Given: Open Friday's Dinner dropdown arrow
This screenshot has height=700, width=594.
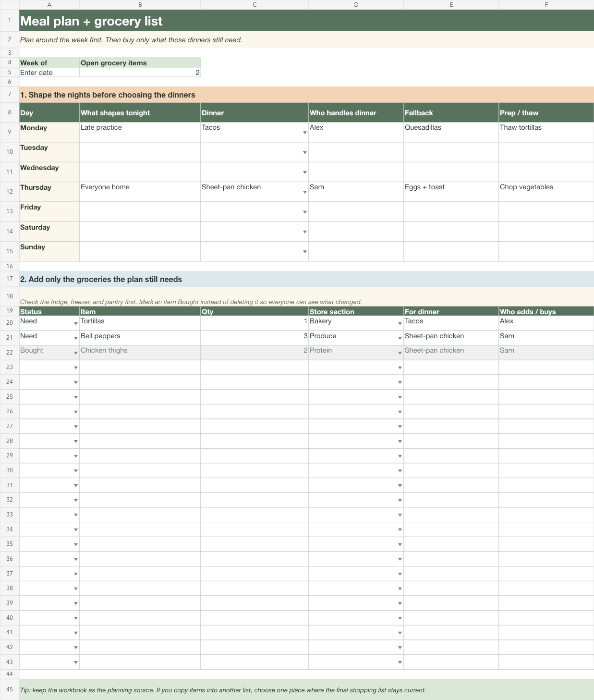Looking at the screenshot, I should click(x=304, y=212).
